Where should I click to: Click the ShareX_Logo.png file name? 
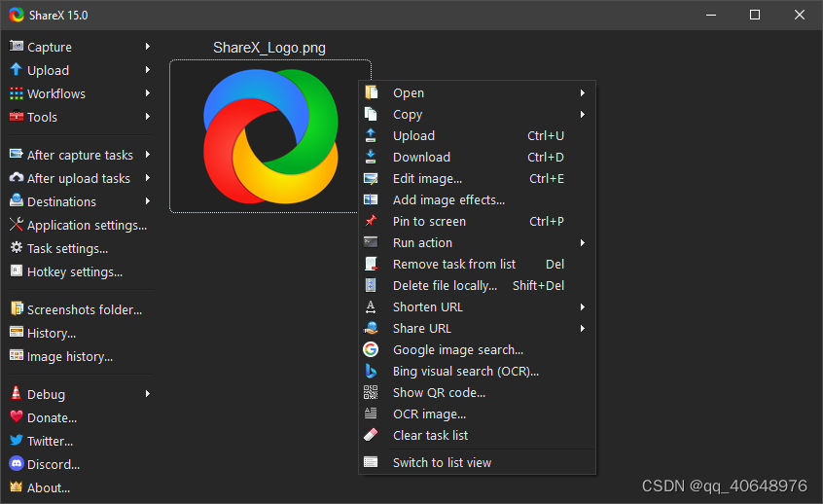tap(269, 48)
